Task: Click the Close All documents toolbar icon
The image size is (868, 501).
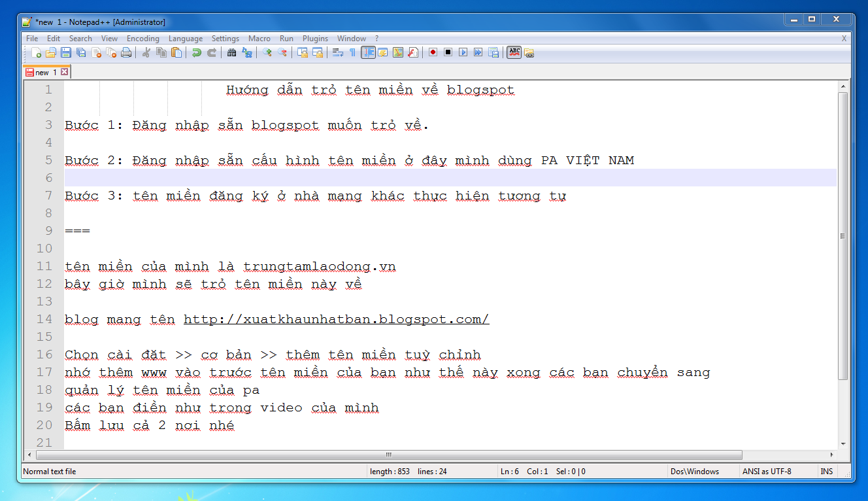Action: (x=111, y=52)
